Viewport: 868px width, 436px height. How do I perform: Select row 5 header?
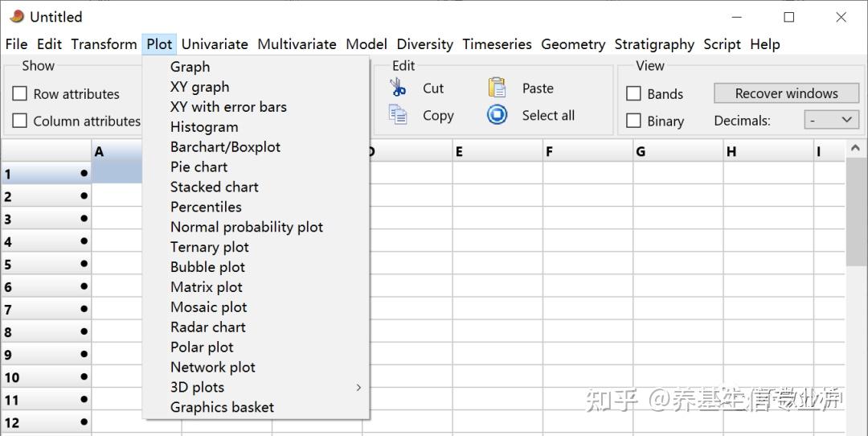point(46,265)
